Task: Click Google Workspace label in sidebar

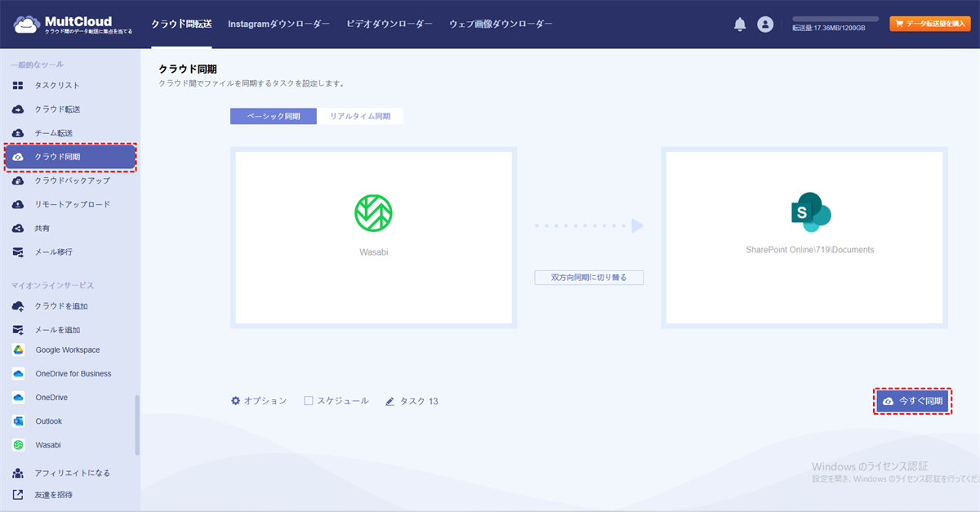Action: coord(68,349)
